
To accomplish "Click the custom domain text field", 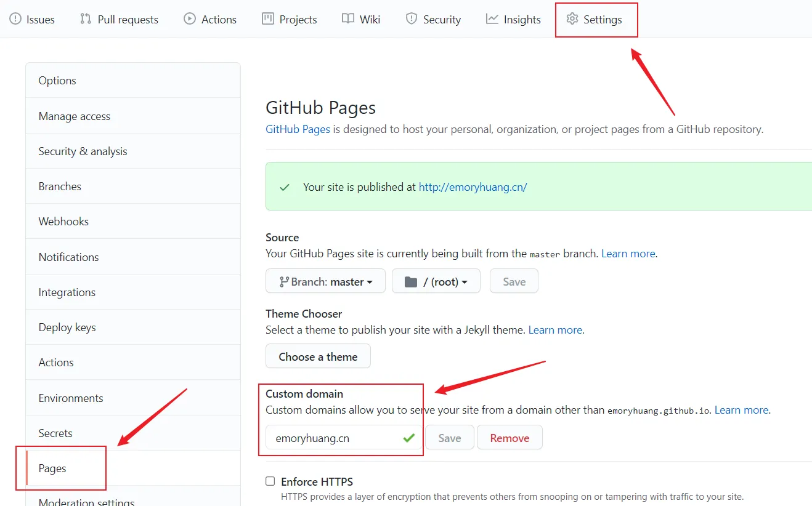I will (x=333, y=438).
